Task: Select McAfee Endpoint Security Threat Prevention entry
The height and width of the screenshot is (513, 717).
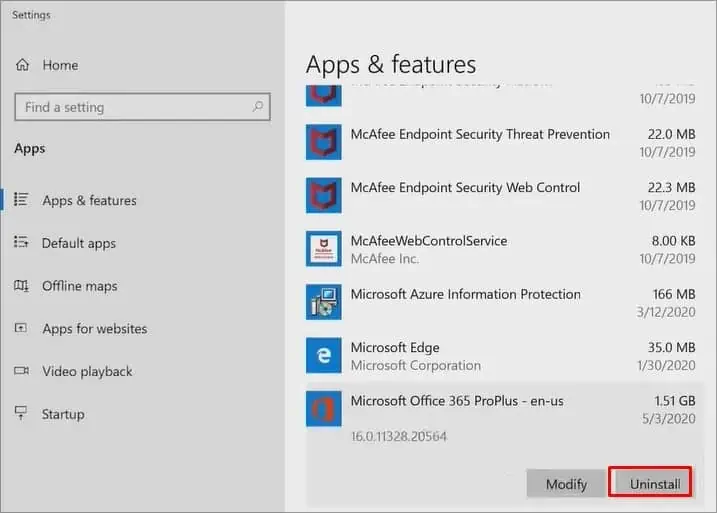Action: coord(501,142)
